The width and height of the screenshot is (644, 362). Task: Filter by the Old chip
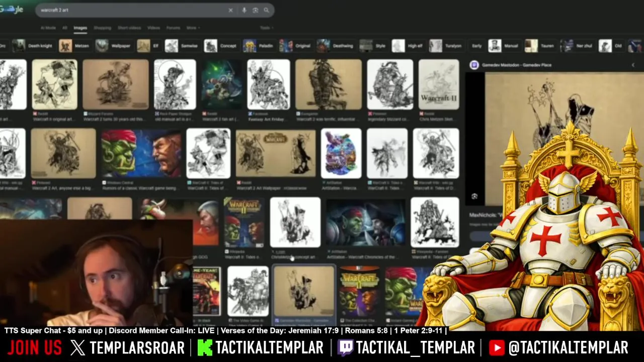[611, 46]
